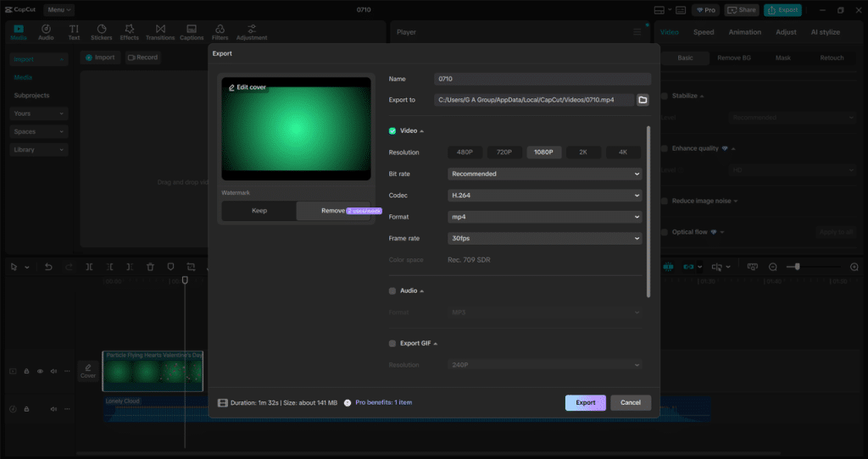Adjust the timeline zoom slider
Viewport: 868px width, 459px height.
[795, 267]
